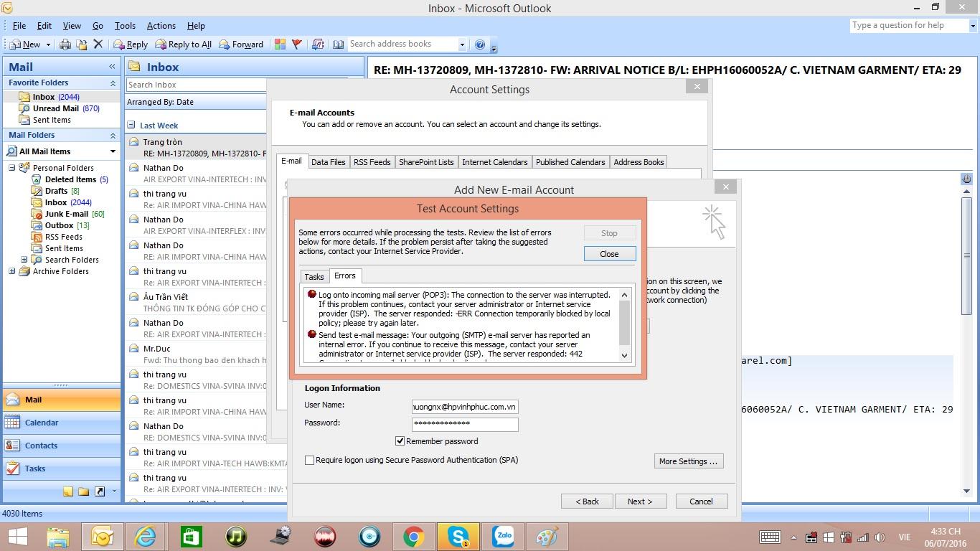Open the message from Âu Trần Việt
This screenshot has height=551, width=980.
196,303
